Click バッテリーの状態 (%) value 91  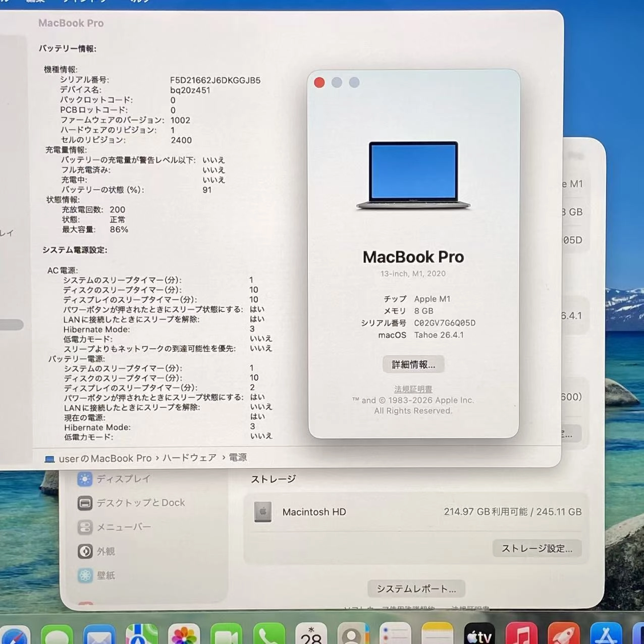tap(207, 190)
